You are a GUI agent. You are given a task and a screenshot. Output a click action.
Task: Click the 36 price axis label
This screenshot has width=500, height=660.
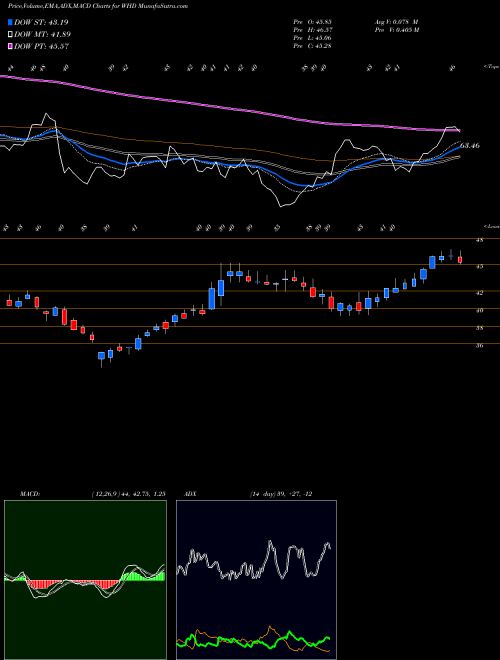[479, 345]
